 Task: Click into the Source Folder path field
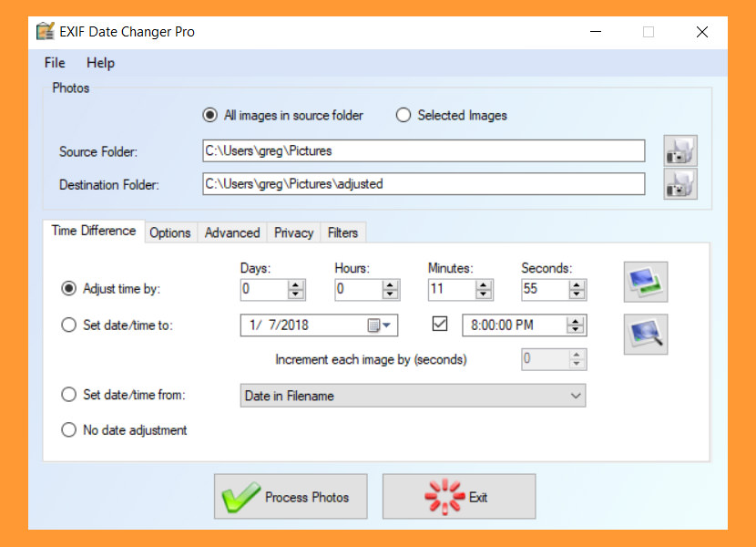tap(423, 150)
